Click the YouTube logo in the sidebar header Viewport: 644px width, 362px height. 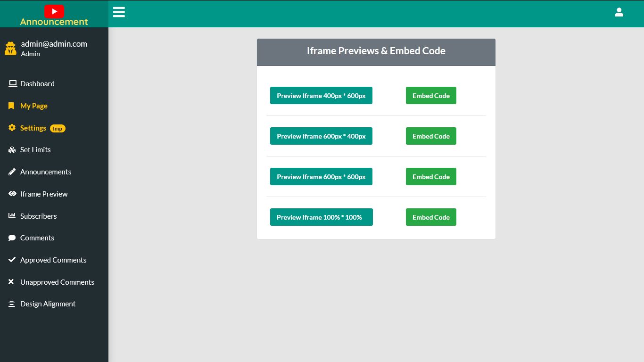click(54, 11)
